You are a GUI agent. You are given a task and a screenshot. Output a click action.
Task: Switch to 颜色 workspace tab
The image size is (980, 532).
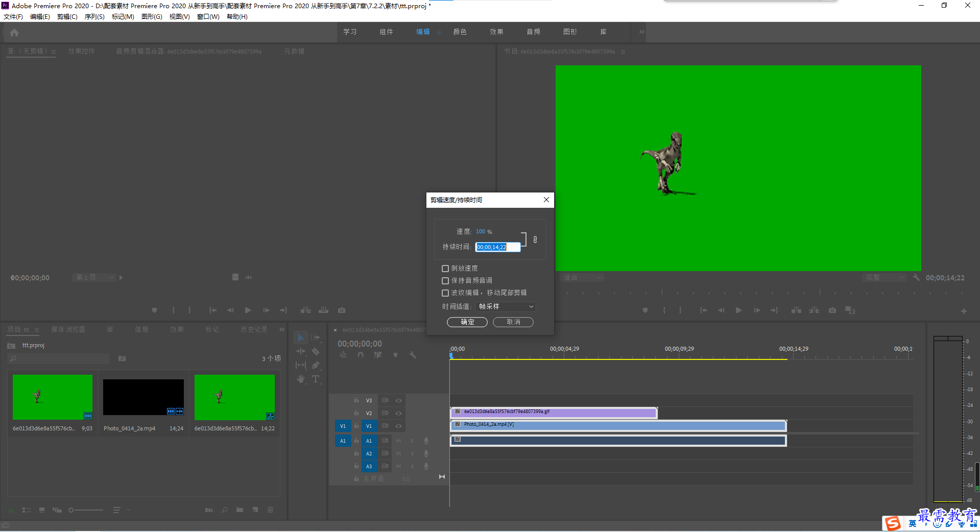click(x=460, y=32)
